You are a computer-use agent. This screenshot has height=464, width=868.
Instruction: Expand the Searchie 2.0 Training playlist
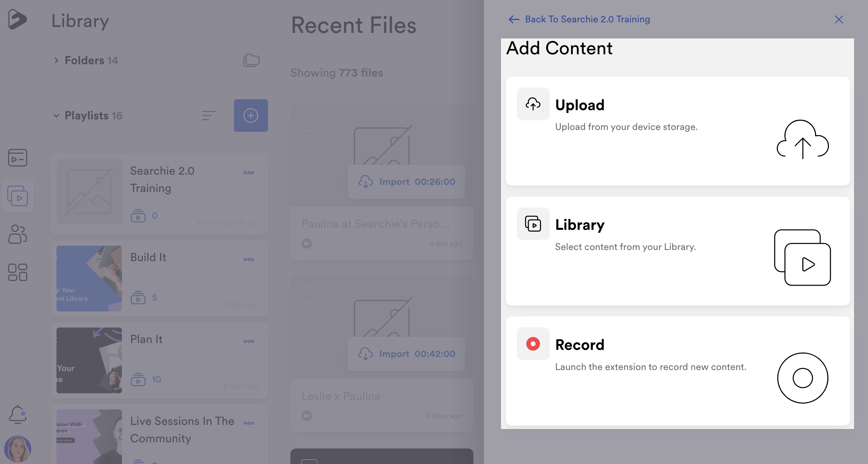pyautogui.click(x=163, y=179)
